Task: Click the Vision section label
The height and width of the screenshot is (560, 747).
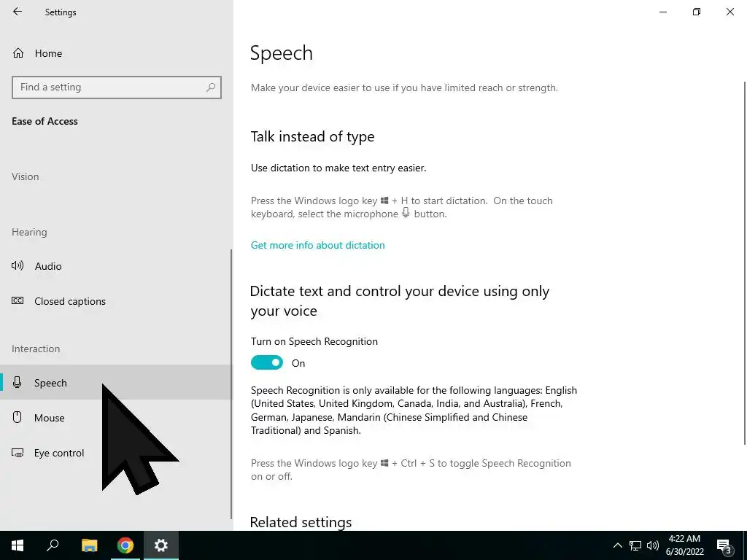Action: (26, 176)
